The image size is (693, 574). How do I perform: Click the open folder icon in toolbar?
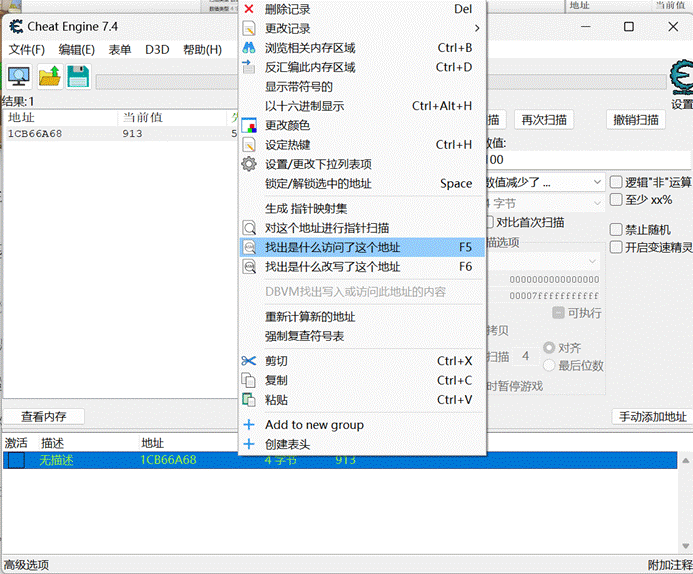50,76
